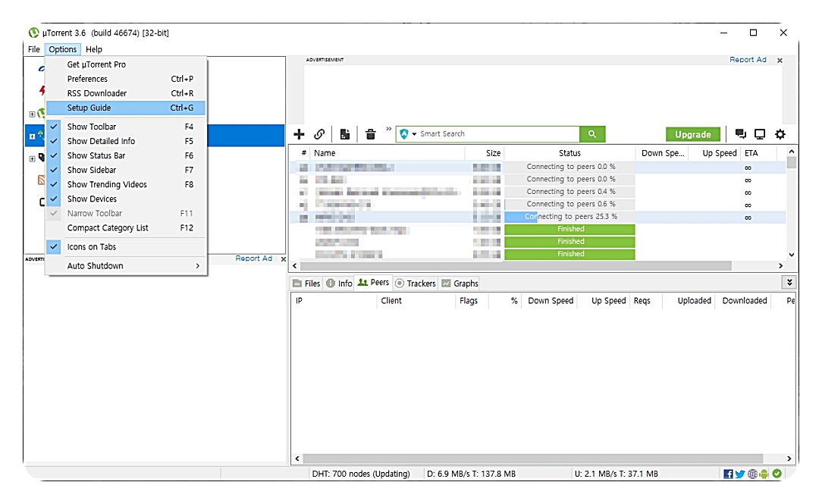Click the Connecting to peers 0.4 % status bar
Image resolution: width=822 pixels, height=504 pixels.
[569, 192]
